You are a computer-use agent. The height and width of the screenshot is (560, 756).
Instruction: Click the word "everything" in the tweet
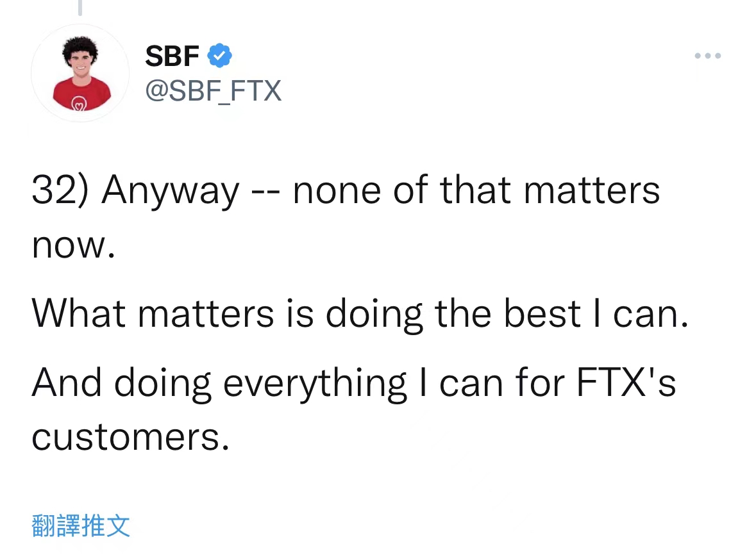pyautogui.click(x=314, y=383)
